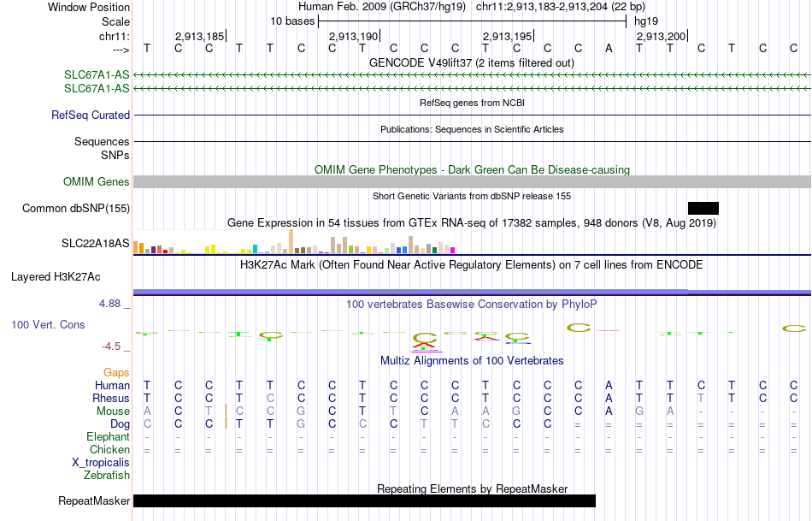812x521 pixels.
Task: Select the Elephant species row label
Action: tap(109, 436)
